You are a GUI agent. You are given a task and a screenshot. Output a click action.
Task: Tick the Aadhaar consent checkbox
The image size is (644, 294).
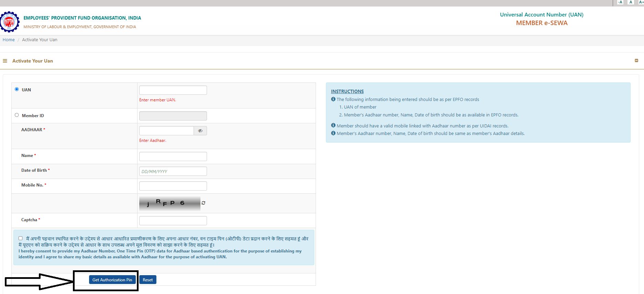(21, 238)
